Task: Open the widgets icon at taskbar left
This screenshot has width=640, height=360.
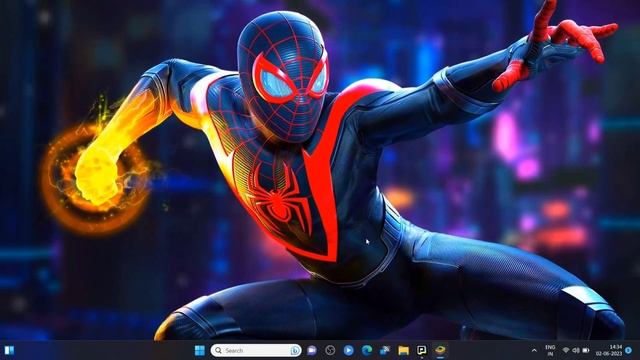Action: pos(9,350)
